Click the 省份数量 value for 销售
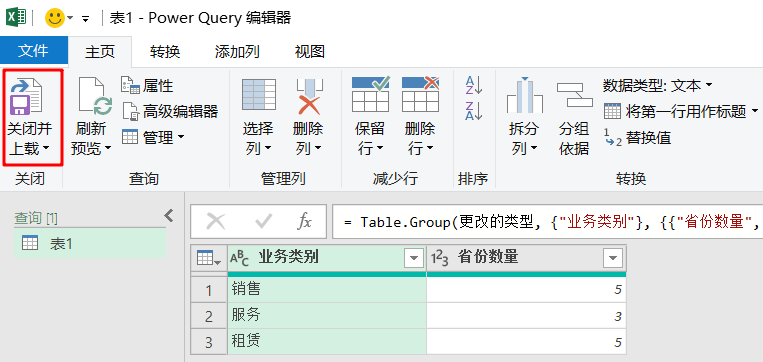This screenshot has width=763, height=362. (x=526, y=290)
